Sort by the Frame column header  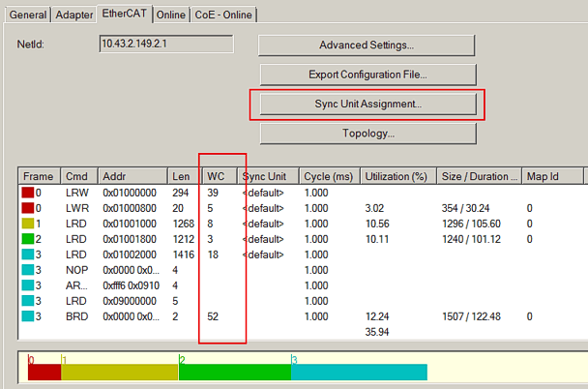click(x=39, y=176)
